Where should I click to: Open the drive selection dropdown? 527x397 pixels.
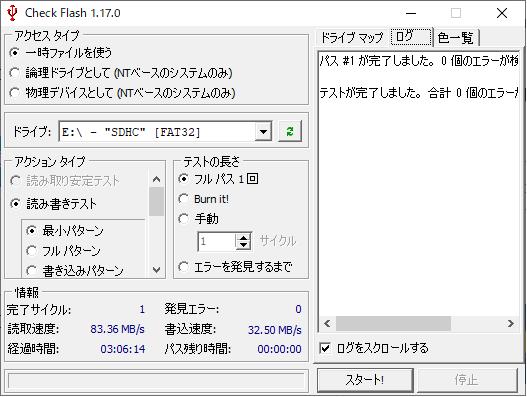263,132
